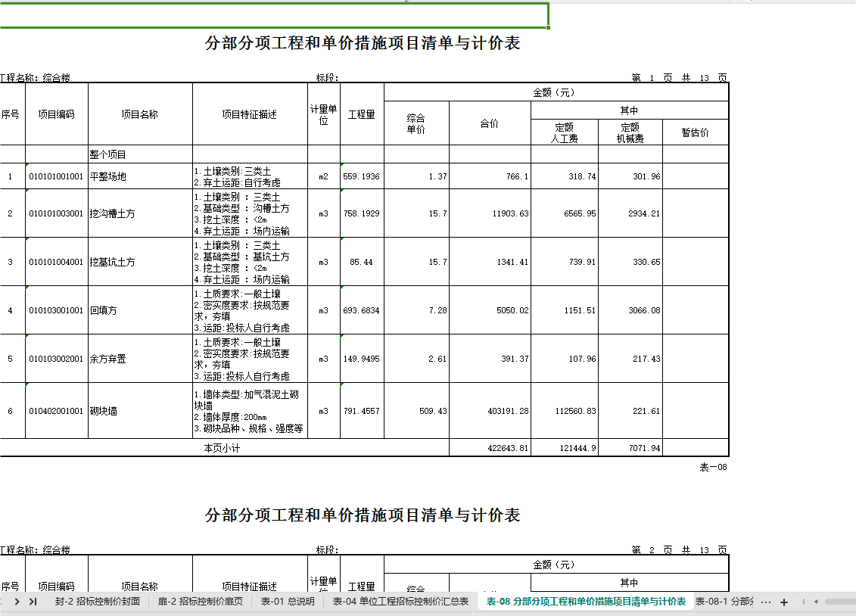Click the 表一08 label below first table

point(713,467)
